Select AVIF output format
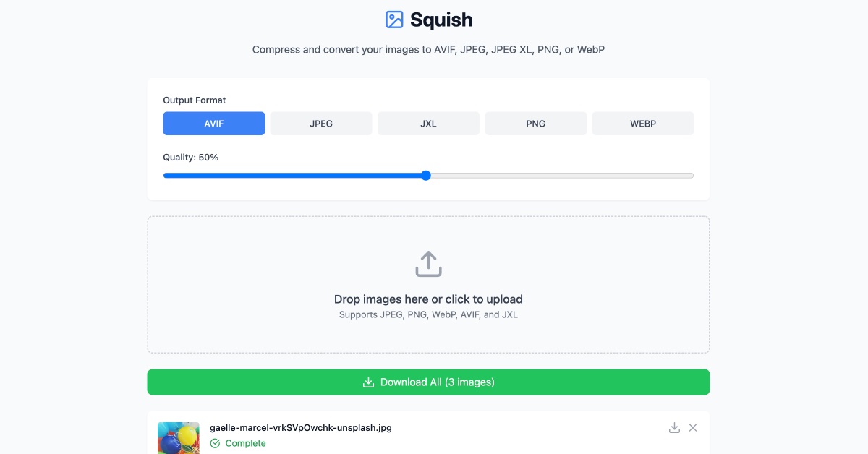 coord(214,123)
